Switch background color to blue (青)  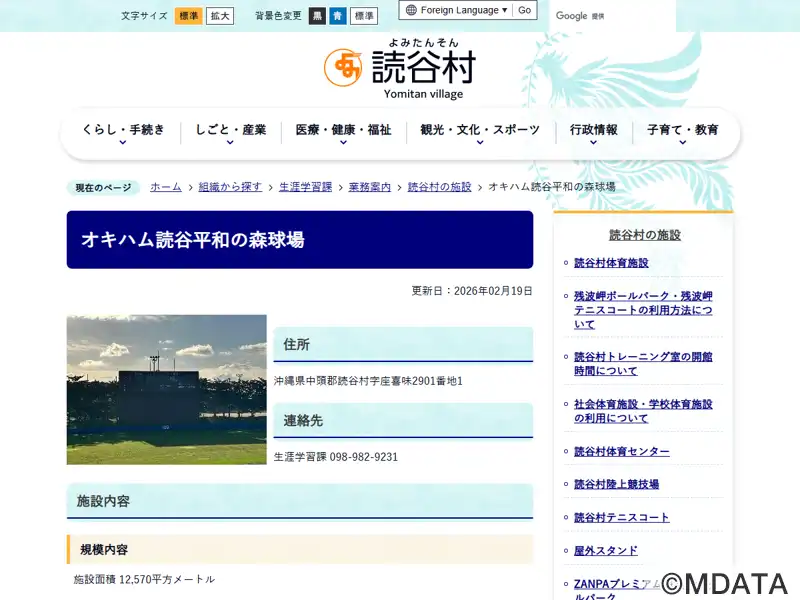[x=337, y=16]
